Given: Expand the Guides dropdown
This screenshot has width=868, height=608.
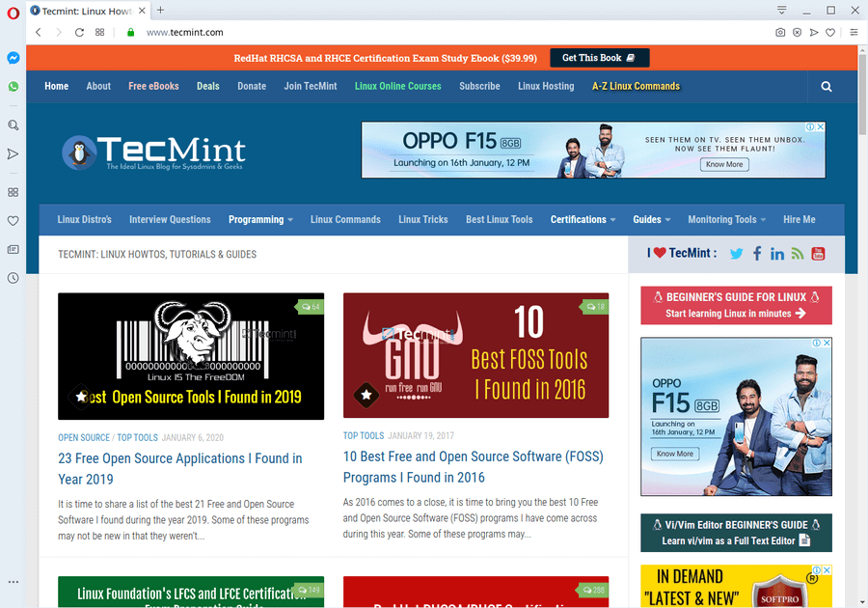Looking at the screenshot, I should click(x=652, y=219).
